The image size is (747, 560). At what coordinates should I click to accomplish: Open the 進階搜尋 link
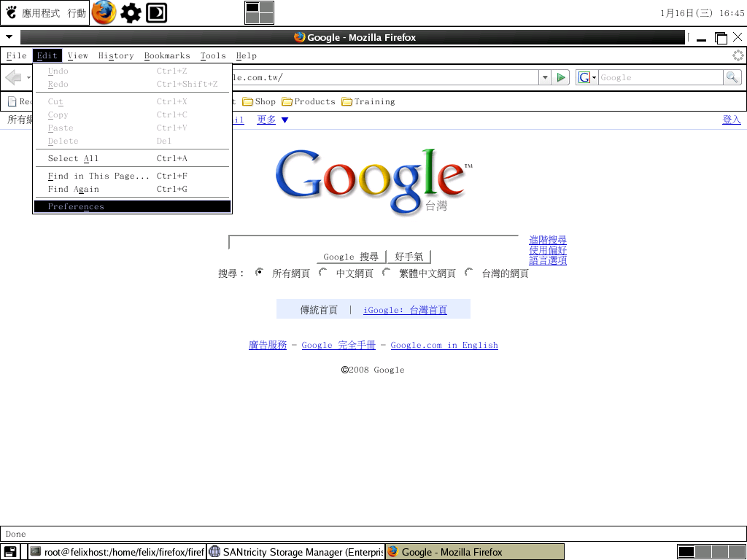[x=548, y=240]
